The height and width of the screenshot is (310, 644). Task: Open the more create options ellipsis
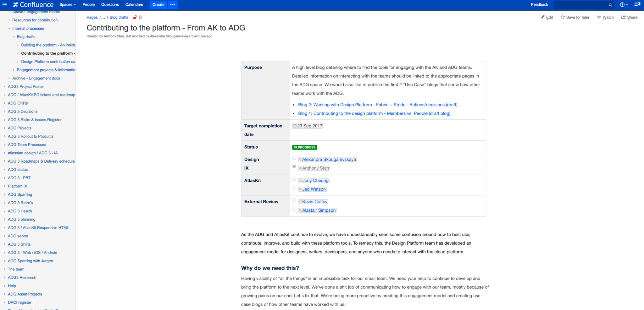(x=173, y=5)
